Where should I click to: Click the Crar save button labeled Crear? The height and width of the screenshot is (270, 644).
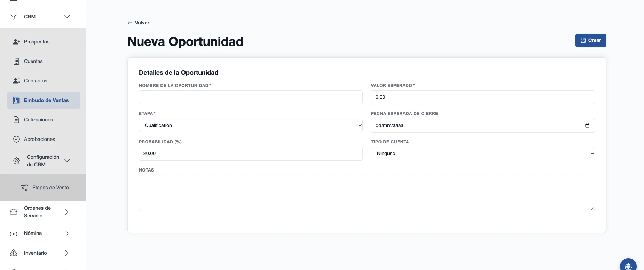coord(591,40)
